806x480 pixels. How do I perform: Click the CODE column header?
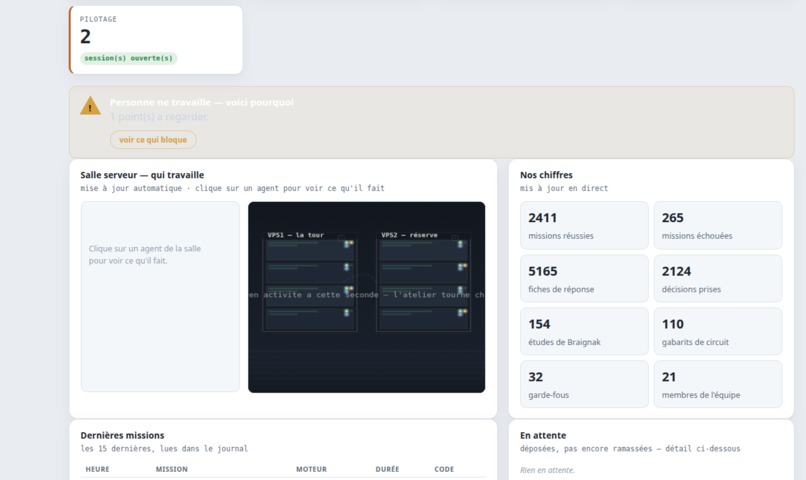pos(444,469)
